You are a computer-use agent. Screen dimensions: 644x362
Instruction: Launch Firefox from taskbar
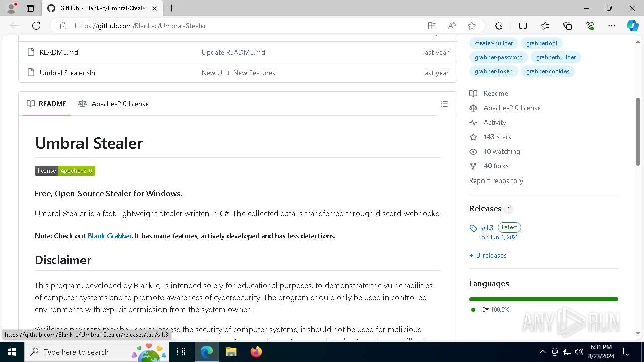(x=256, y=352)
